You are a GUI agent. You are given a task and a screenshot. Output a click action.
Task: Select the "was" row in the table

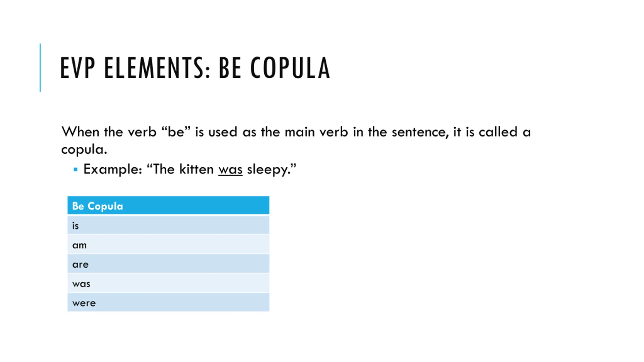click(168, 283)
